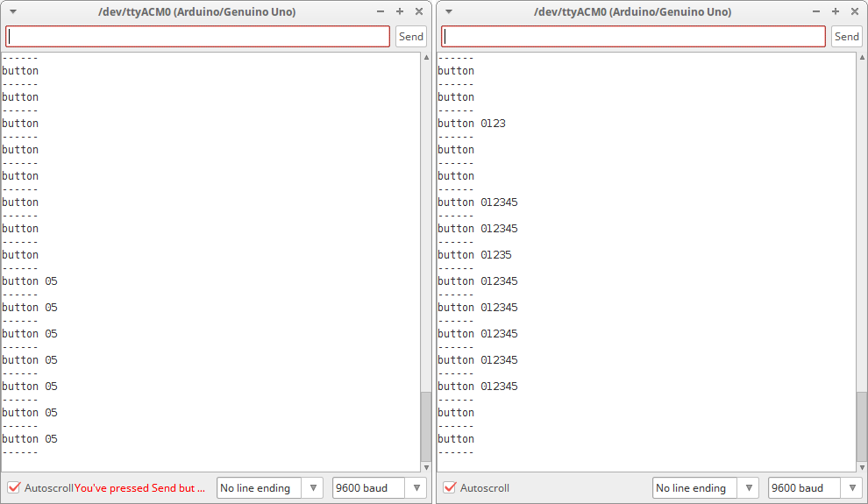868x504 pixels.
Task: Focus the right monitor's serial input field
Action: tap(633, 37)
